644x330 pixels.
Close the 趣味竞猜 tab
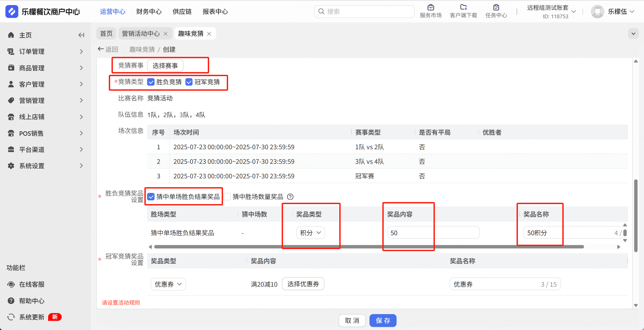(x=209, y=34)
